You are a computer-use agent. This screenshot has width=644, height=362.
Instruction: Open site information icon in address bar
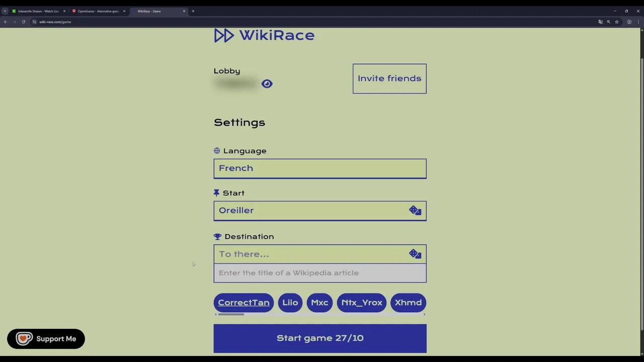[34, 22]
